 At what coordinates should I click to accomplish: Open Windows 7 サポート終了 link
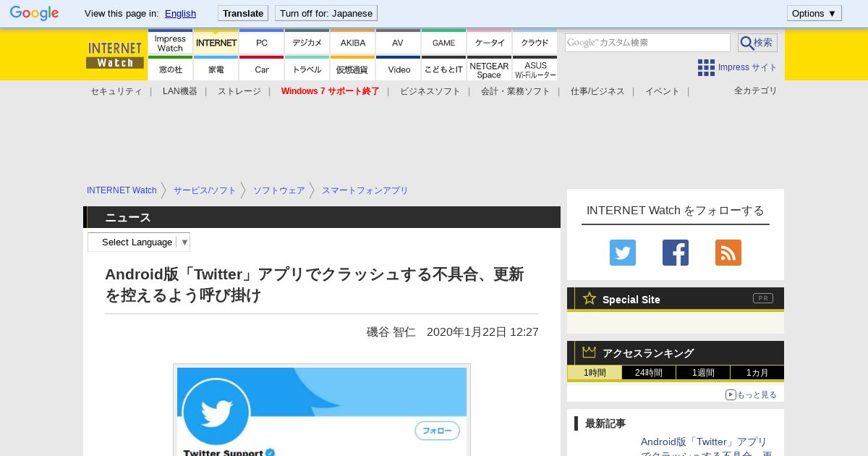[330, 91]
